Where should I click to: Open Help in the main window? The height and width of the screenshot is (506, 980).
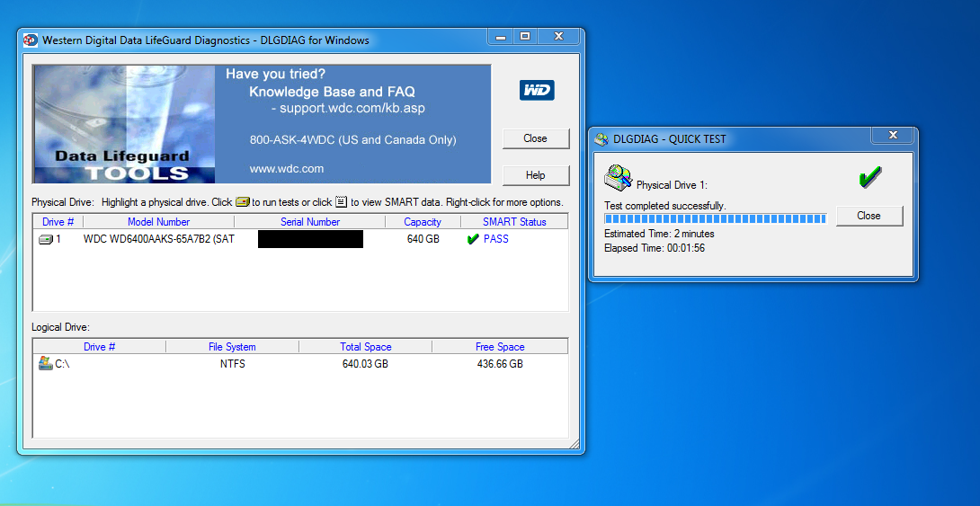pos(536,175)
